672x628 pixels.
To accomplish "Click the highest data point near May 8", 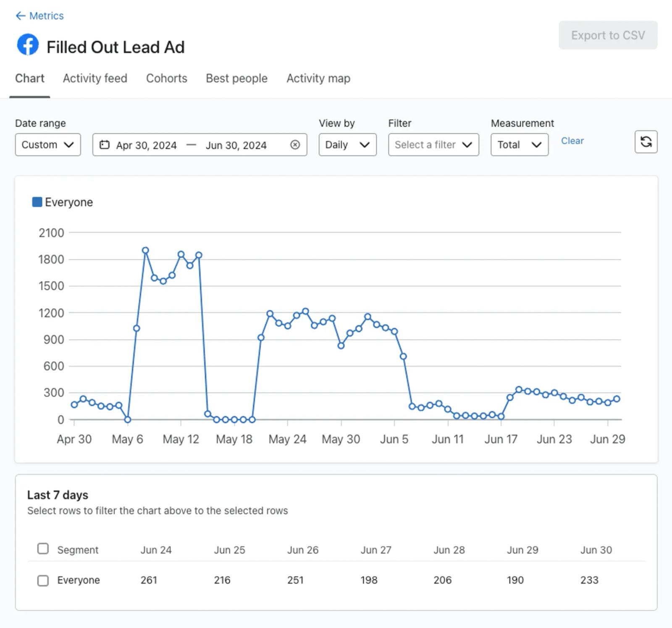I will 145,251.
